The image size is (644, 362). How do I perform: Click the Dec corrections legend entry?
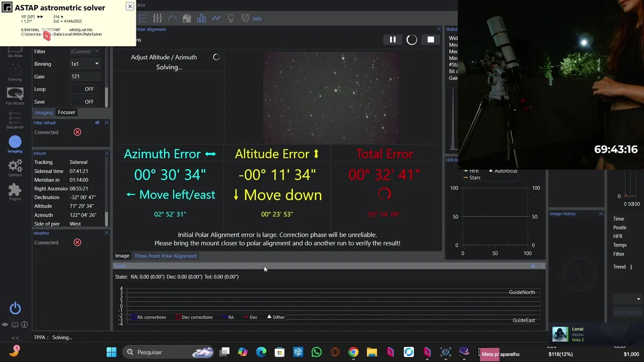pyautogui.click(x=194, y=317)
